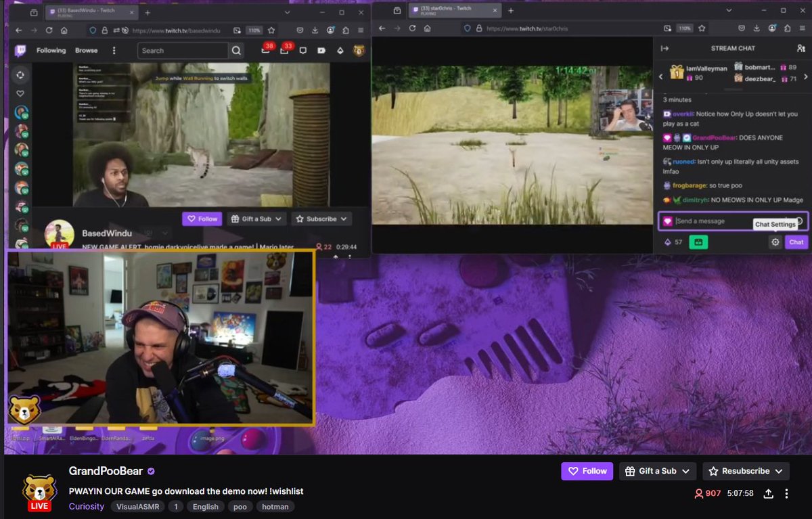Click GrandPooBear bear avatar with LIVE badge
Image resolution: width=812 pixels, height=519 pixels.
click(39, 493)
